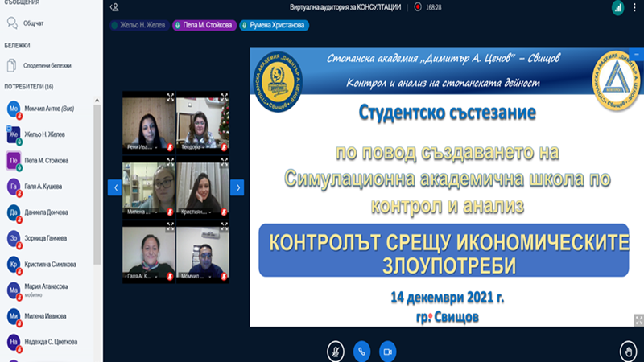Select user name Зорница Ганчева
644x362 pixels.
[46, 238]
